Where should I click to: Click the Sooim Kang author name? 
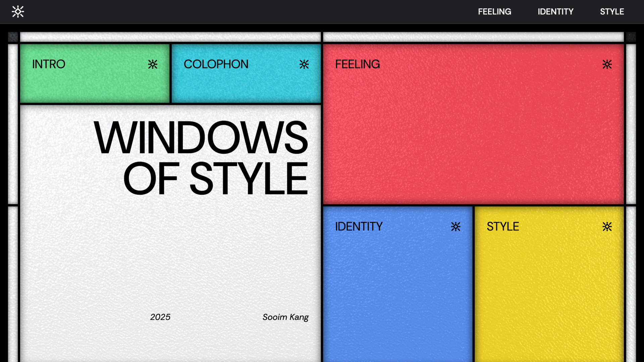point(285,317)
